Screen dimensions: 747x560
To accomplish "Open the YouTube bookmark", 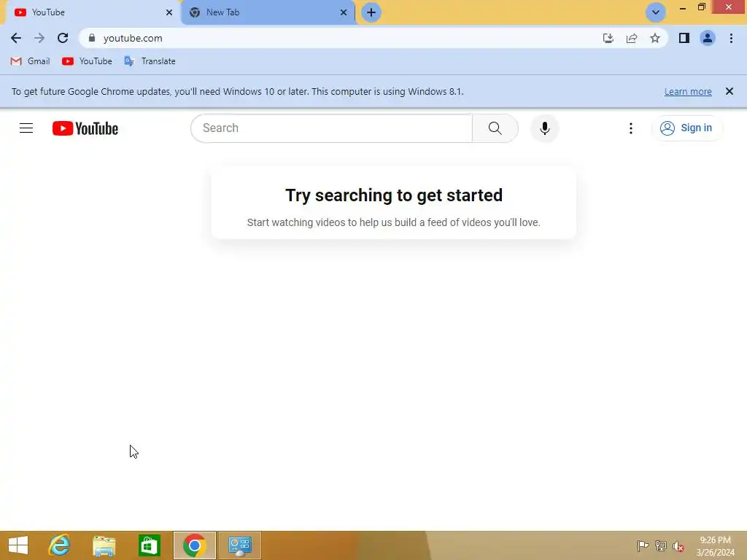I will (x=88, y=61).
